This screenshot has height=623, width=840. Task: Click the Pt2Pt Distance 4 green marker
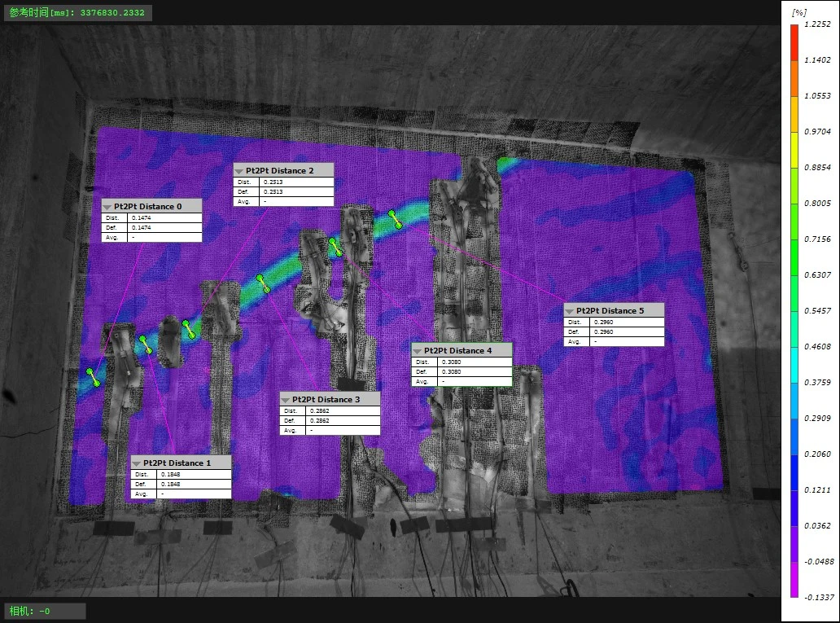335,248
